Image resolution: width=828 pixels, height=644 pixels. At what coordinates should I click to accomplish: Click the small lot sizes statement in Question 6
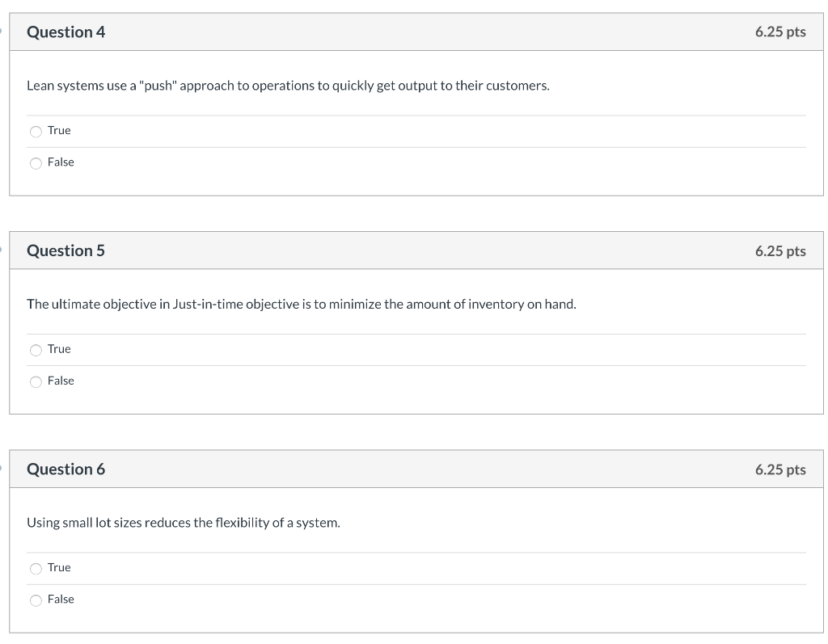[x=184, y=522]
